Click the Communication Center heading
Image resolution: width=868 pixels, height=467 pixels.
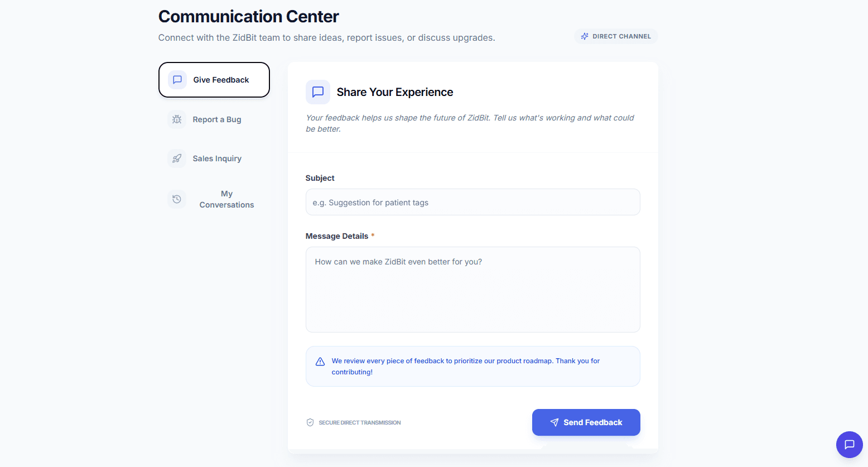(x=249, y=16)
